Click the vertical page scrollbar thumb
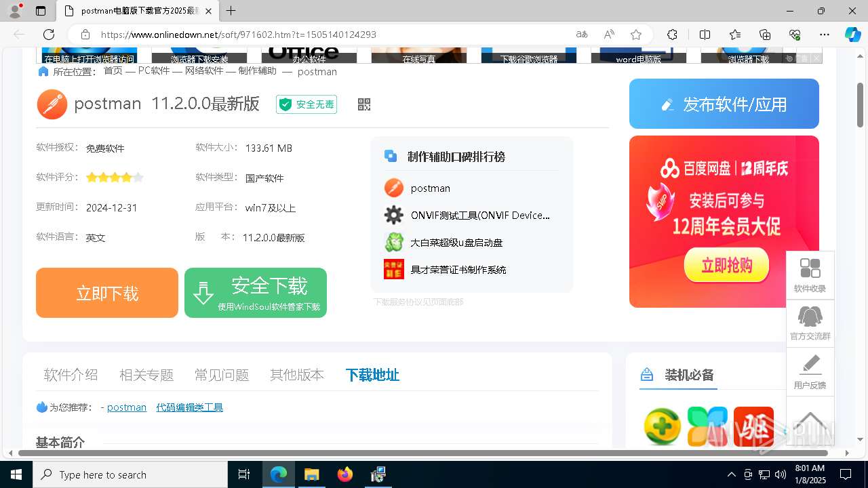Image resolution: width=868 pixels, height=488 pixels. click(860, 104)
